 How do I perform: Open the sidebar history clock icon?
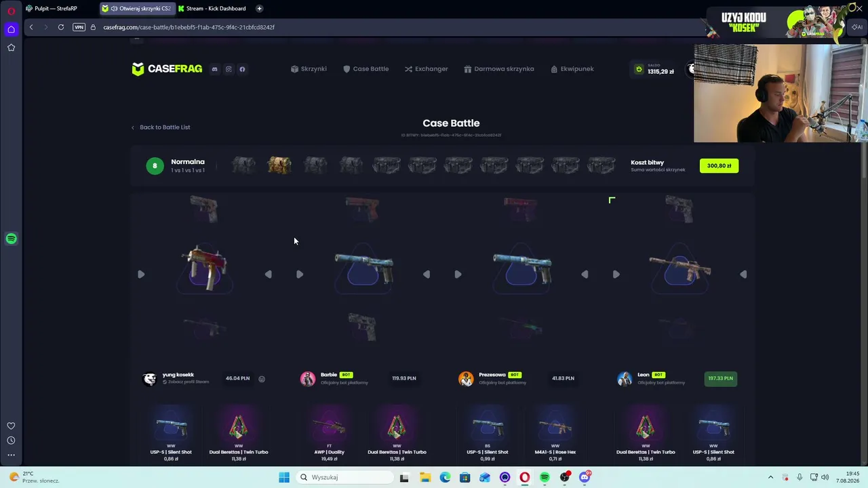11,441
